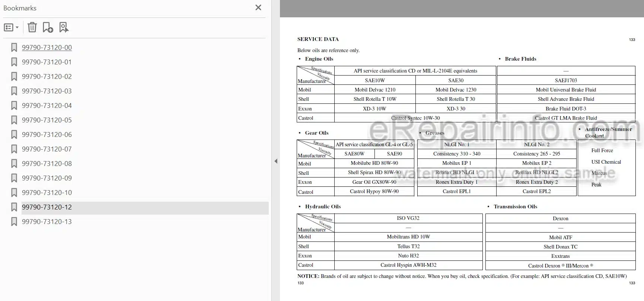Click bookmark icon beside 99790-73120-13

(14, 222)
